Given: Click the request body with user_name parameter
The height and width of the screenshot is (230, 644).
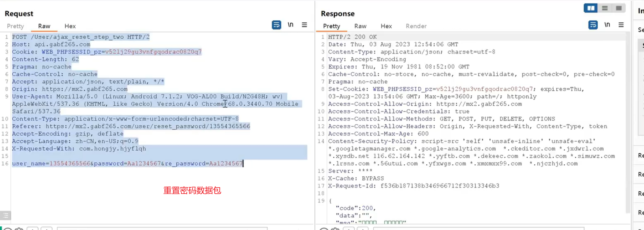Looking at the screenshot, I should point(127,164).
